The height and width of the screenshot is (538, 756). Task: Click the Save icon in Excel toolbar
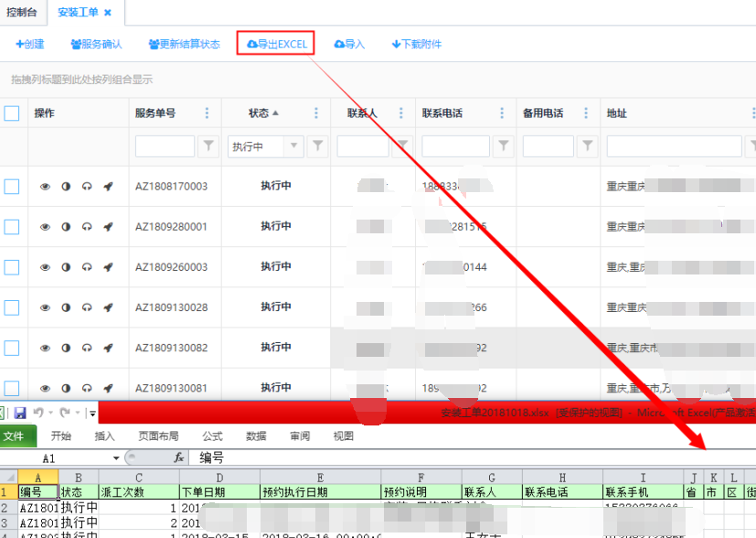(19, 414)
